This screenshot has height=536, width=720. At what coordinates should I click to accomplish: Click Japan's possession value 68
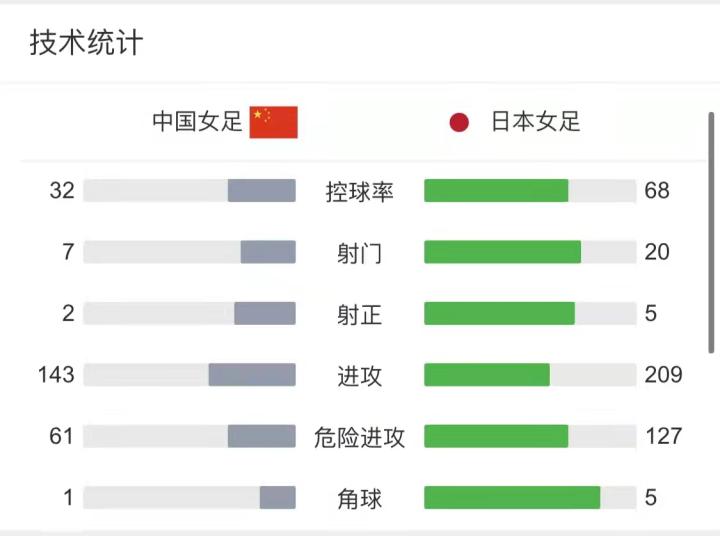[657, 191]
